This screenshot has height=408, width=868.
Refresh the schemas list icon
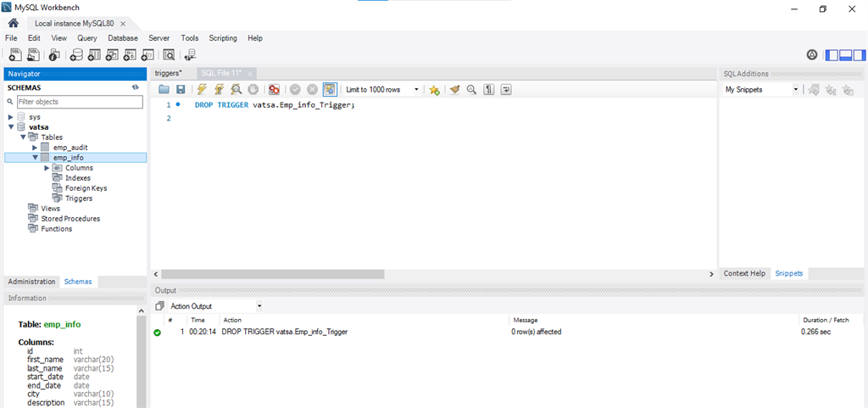(x=135, y=87)
